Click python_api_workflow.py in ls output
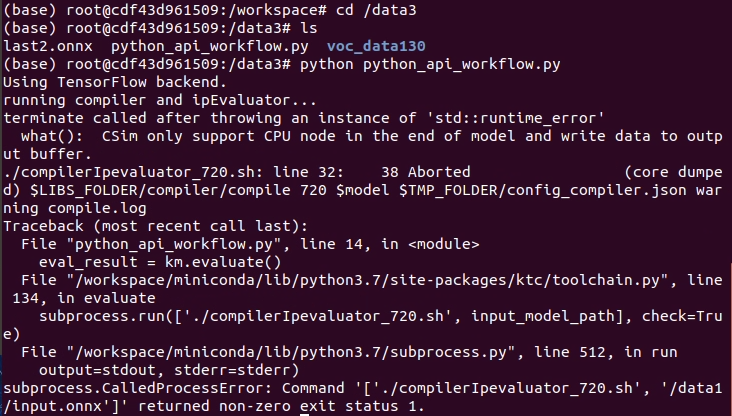732x416 pixels. pos(210,47)
